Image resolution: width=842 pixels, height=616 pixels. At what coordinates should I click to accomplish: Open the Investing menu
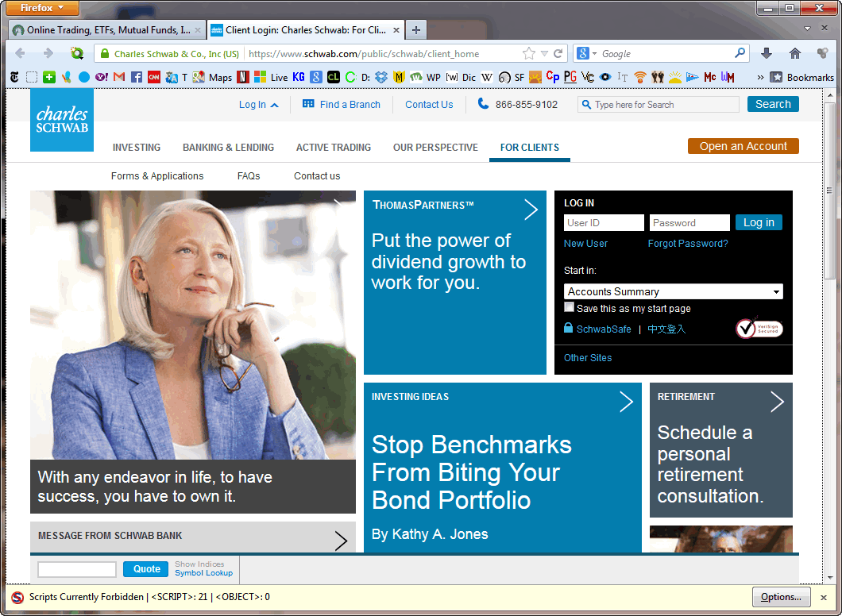137,147
